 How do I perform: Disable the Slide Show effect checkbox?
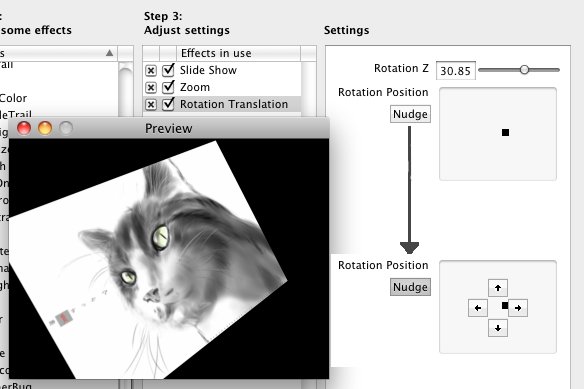[168, 70]
